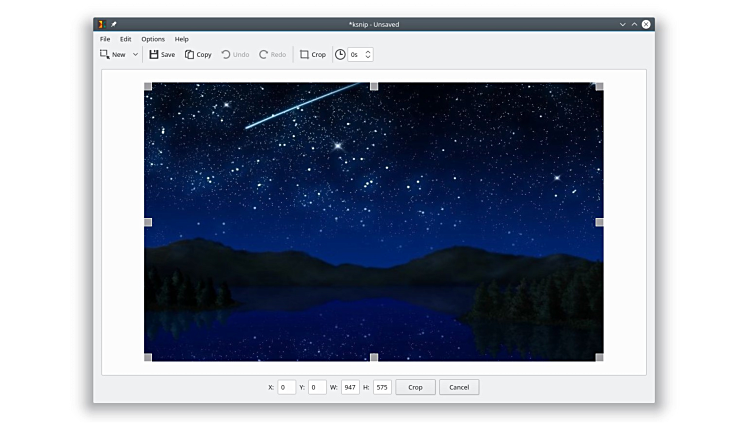The height and width of the screenshot is (423, 752).
Task: Cancel the crop operation
Action: (x=459, y=387)
